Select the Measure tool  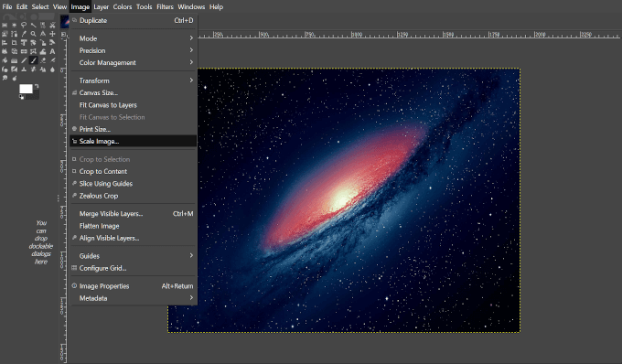[43, 34]
